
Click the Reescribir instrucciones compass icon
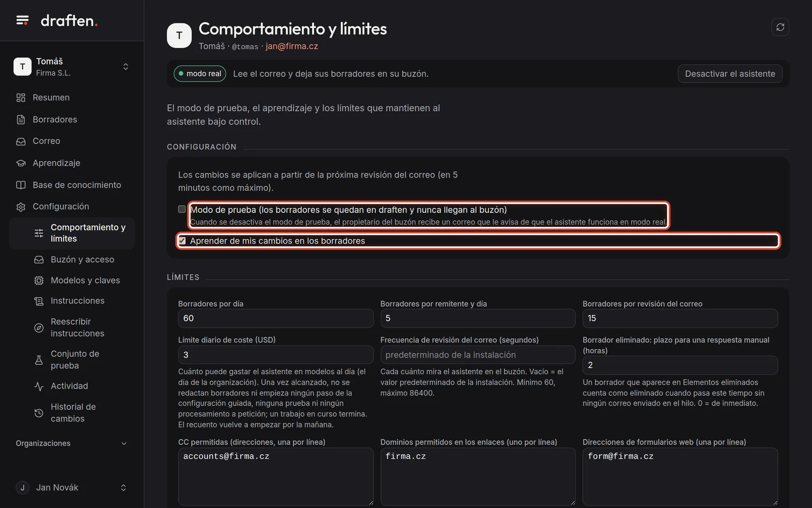39,328
